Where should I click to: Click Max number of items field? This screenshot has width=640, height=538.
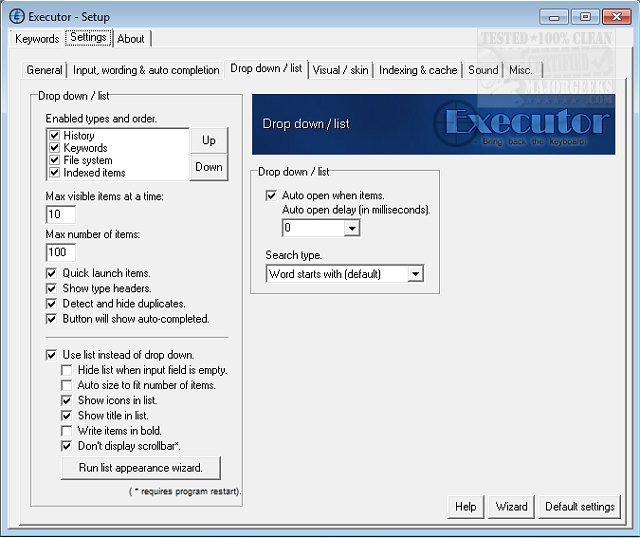pyautogui.click(x=60, y=252)
